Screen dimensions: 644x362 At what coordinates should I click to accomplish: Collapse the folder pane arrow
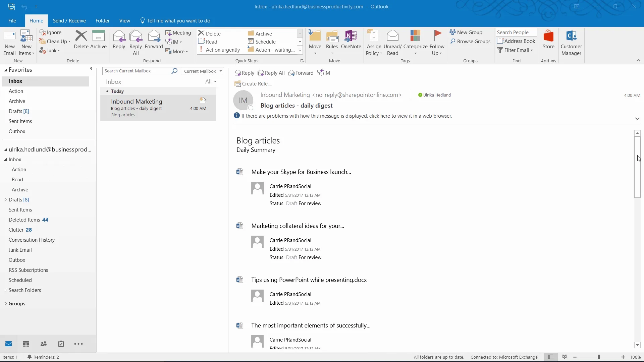91,69
